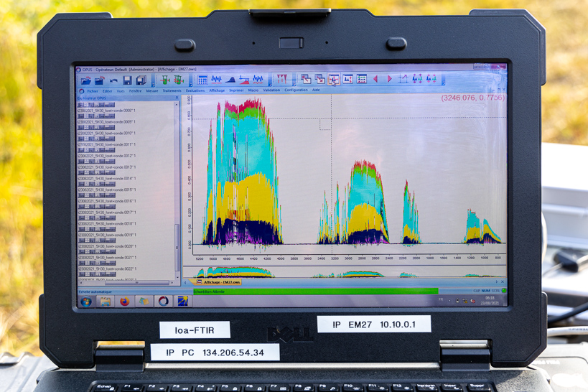The width and height of the screenshot is (588, 392).
Task: Click the OPUS explorer vertical scrollbar thumb
Action: [177, 248]
